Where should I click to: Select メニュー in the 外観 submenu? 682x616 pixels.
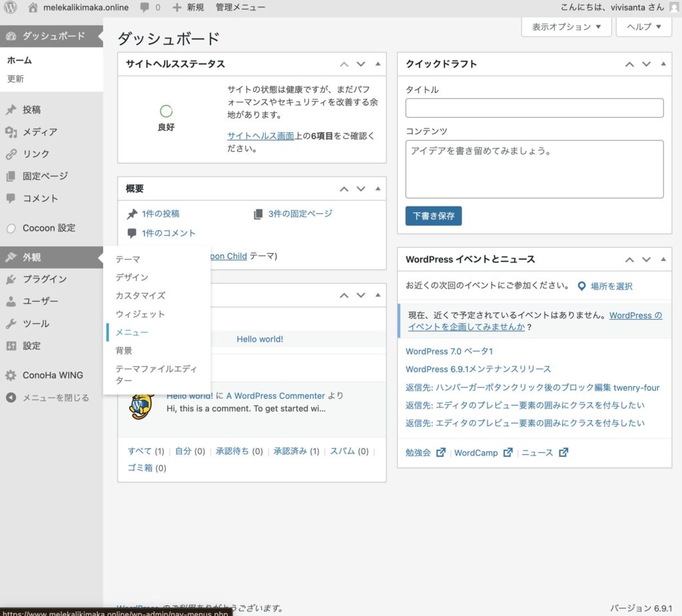pos(132,332)
